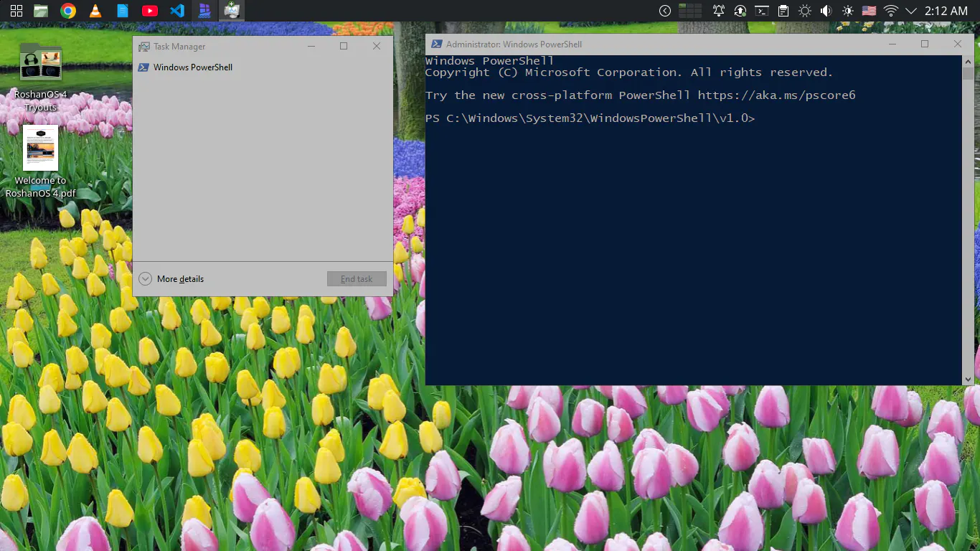Open the system updates tray icon

pos(740,11)
